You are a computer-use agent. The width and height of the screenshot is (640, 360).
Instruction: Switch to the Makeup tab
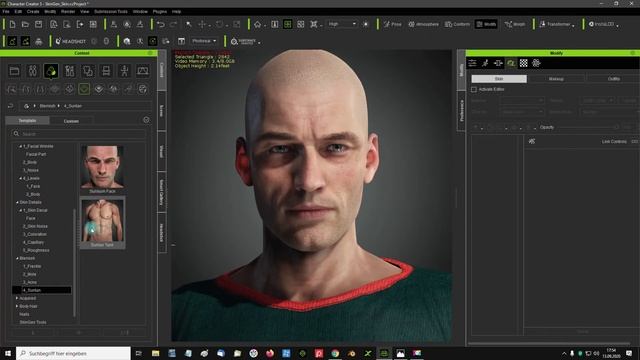pos(556,79)
